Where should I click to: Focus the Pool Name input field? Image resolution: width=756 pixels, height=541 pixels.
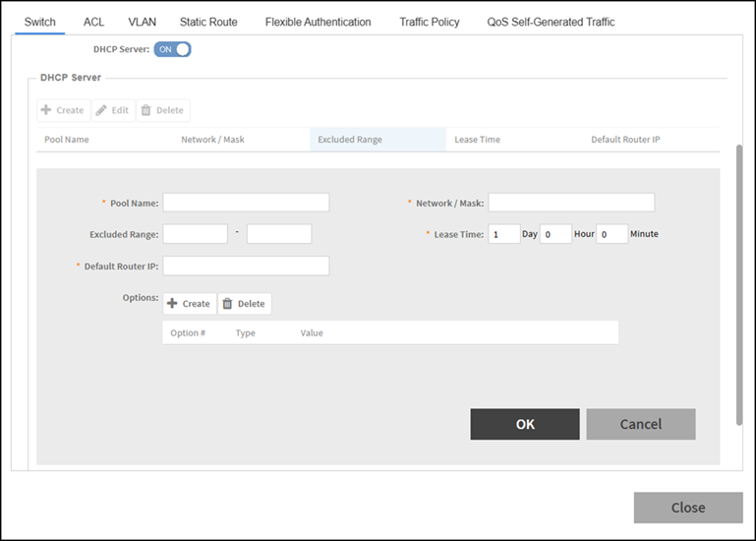[246, 203]
